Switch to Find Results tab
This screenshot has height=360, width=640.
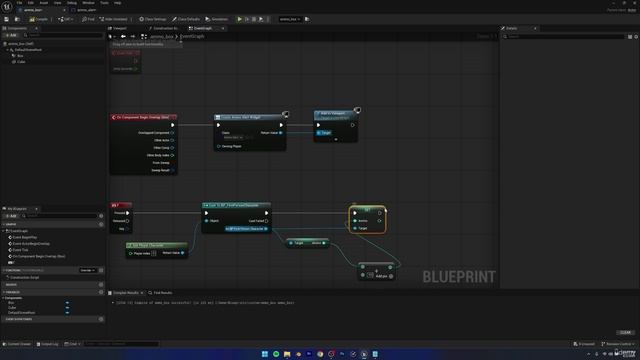click(x=160, y=293)
